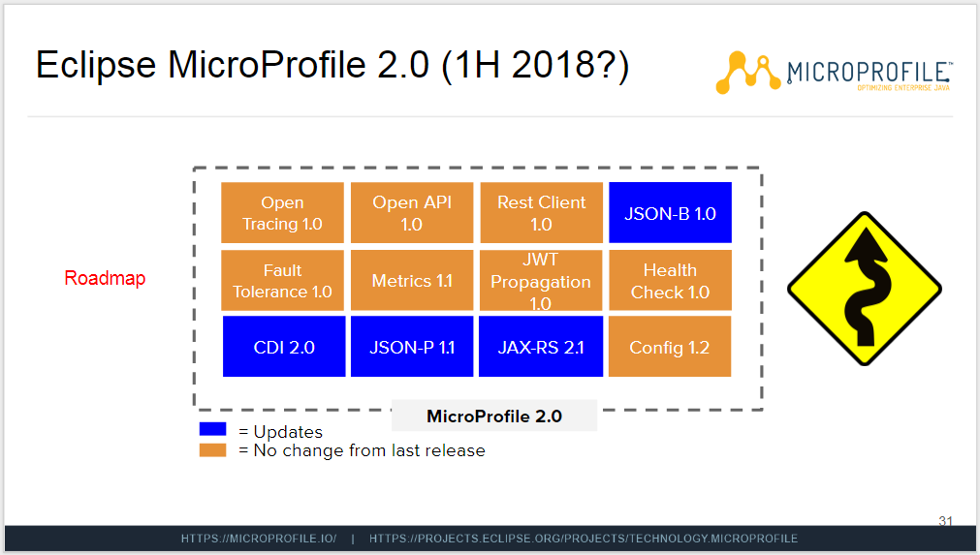The width and height of the screenshot is (980, 555).
Task: Select the JAX-RS 2.1 blue box
Action: coord(541,347)
